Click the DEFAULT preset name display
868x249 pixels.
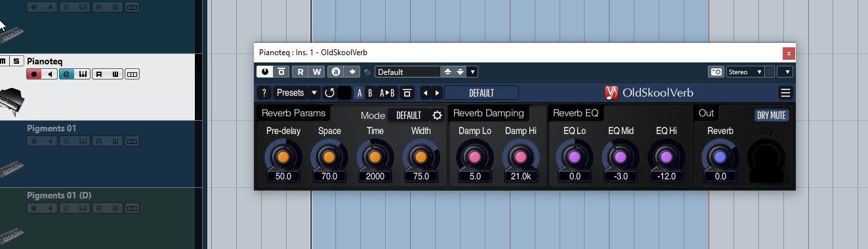482,93
